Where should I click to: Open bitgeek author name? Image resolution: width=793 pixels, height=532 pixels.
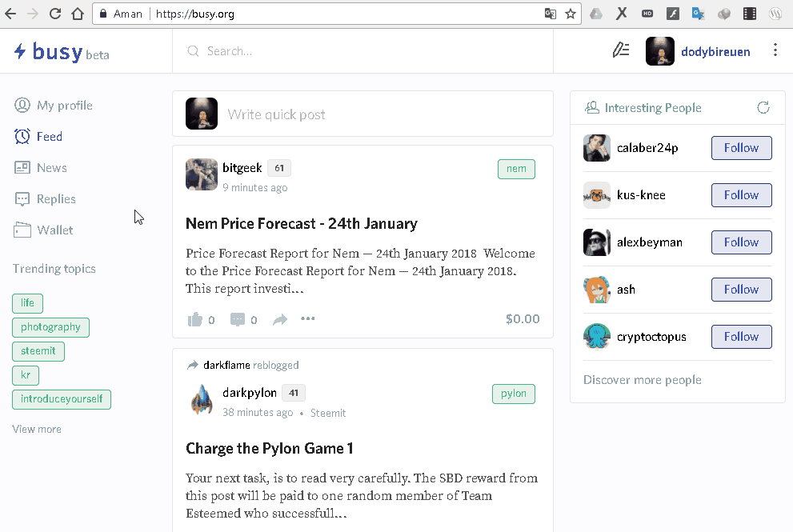(x=242, y=168)
